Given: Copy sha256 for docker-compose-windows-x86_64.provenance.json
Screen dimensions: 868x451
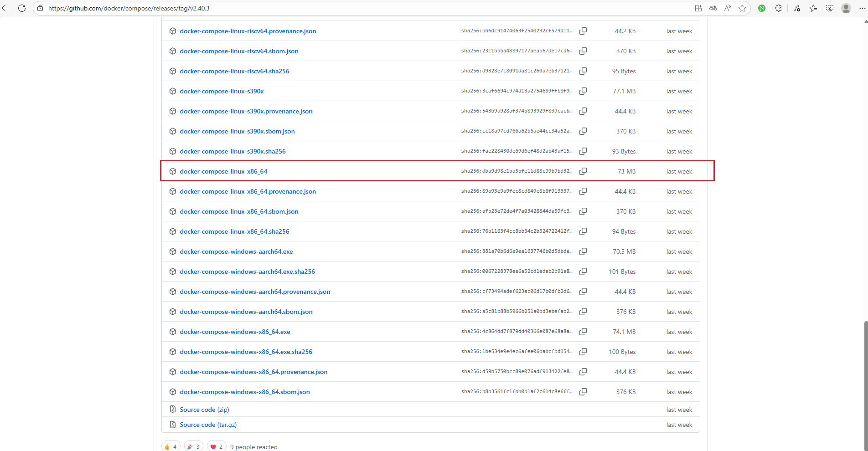Looking at the screenshot, I should (x=583, y=372).
